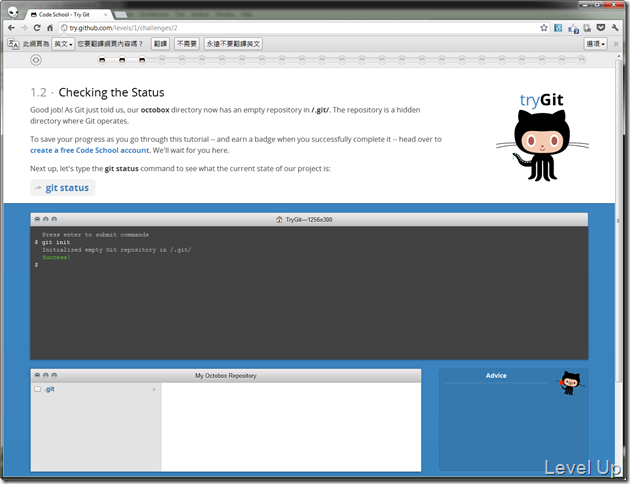Dismiss the translation bar with X
630x484 pixels.
616,44
